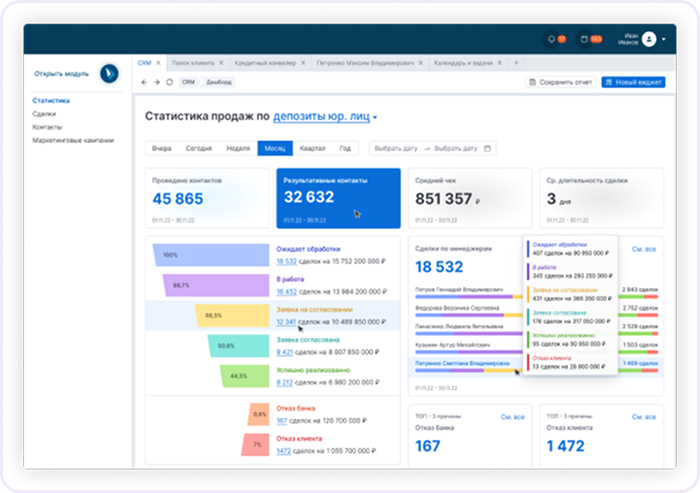
Task: Open Сделки in the sidebar
Action: click(x=44, y=114)
